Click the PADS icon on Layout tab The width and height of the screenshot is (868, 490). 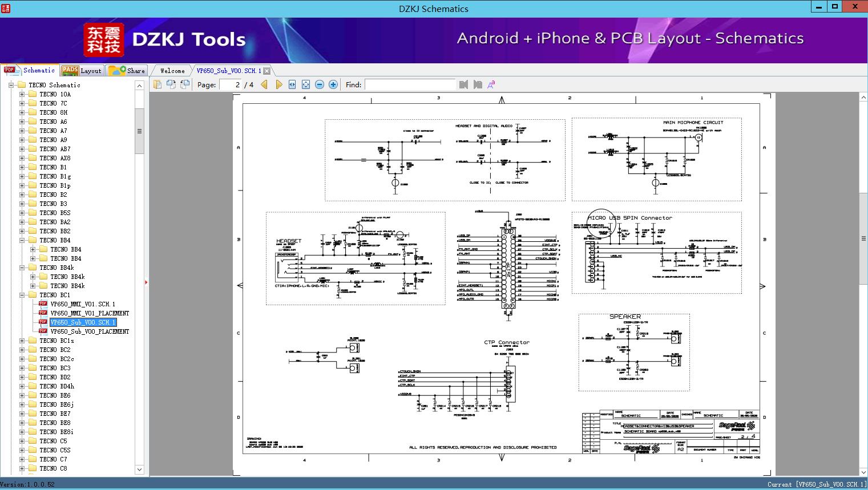70,70
